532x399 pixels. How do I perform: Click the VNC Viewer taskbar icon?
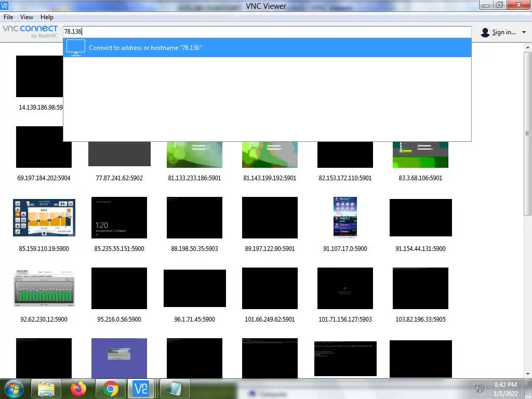[141, 389]
